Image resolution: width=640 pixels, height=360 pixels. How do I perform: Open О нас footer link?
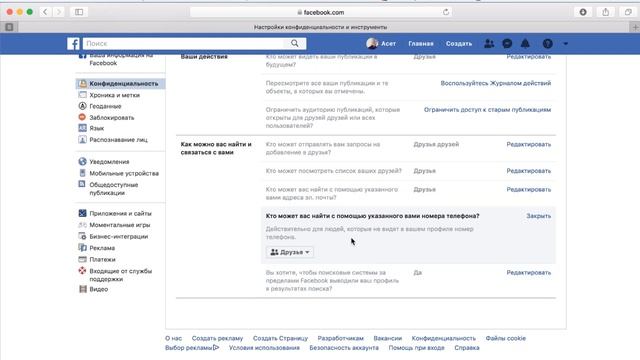[x=173, y=338]
